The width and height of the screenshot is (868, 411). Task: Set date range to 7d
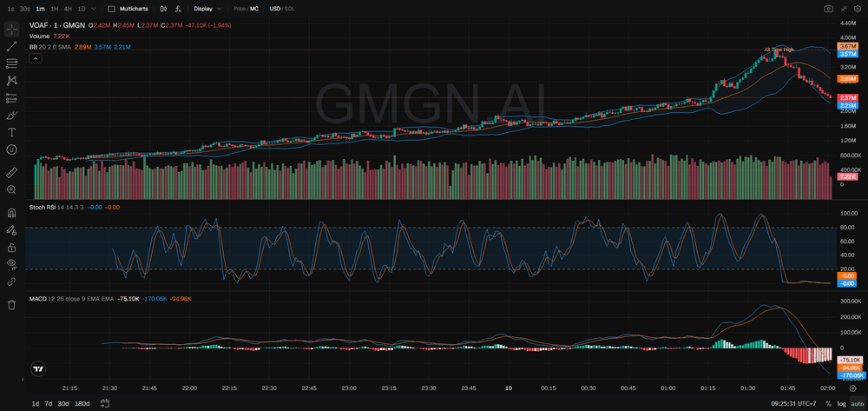[49, 403]
